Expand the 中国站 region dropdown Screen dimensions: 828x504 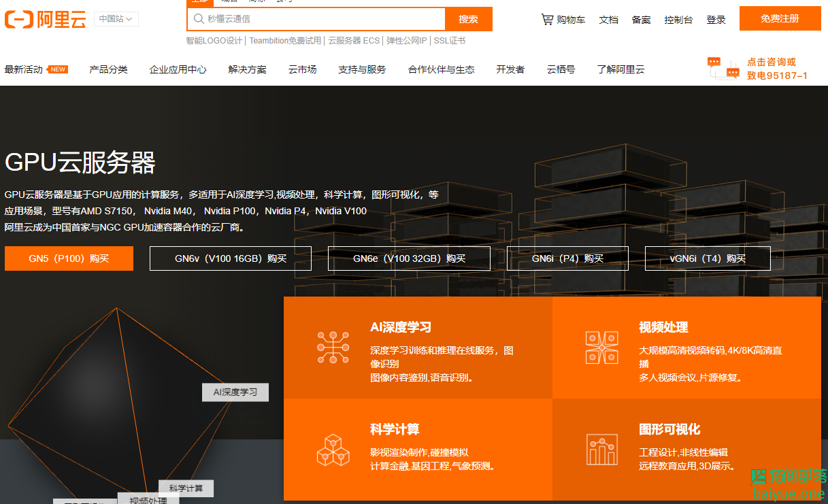pos(116,19)
